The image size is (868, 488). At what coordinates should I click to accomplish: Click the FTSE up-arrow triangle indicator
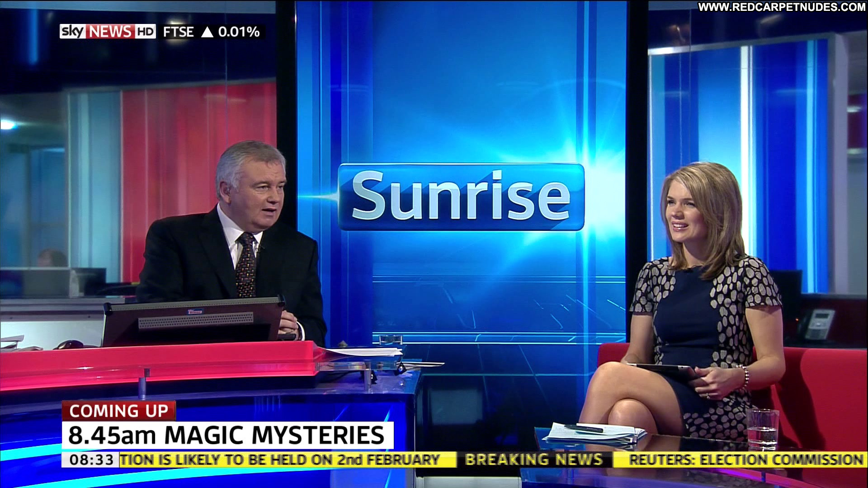(207, 32)
